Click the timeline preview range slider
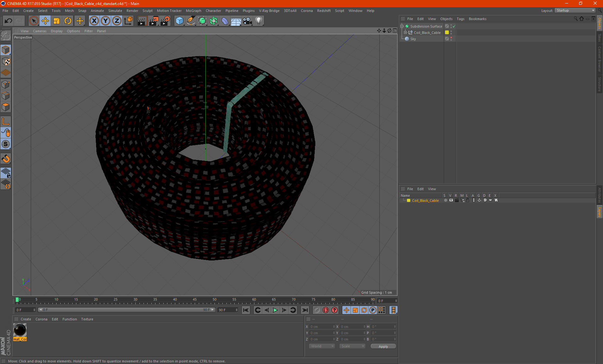 (126, 310)
